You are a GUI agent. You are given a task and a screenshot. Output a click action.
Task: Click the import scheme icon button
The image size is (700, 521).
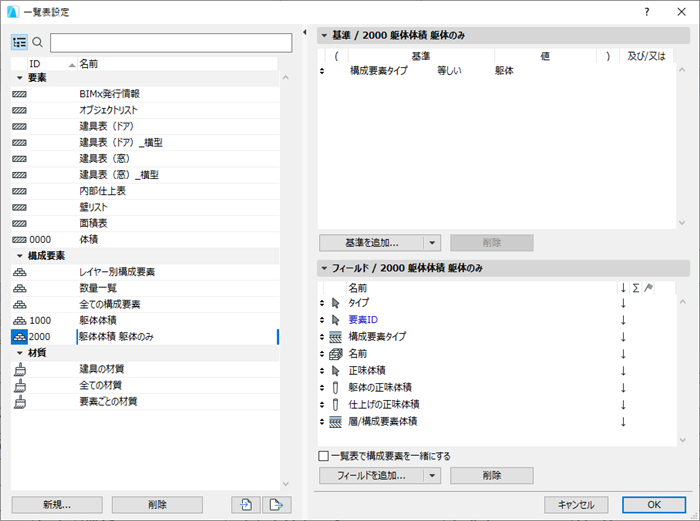click(x=246, y=505)
